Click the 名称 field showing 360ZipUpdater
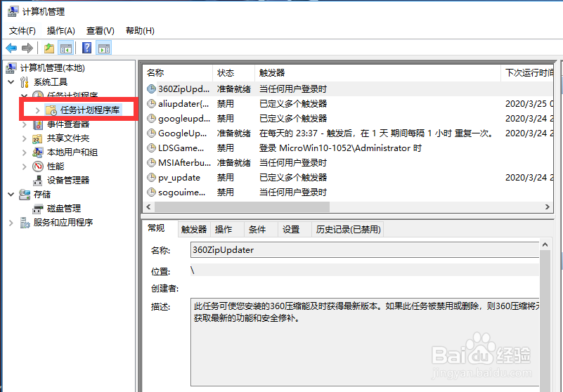The image size is (563, 392). (x=365, y=250)
